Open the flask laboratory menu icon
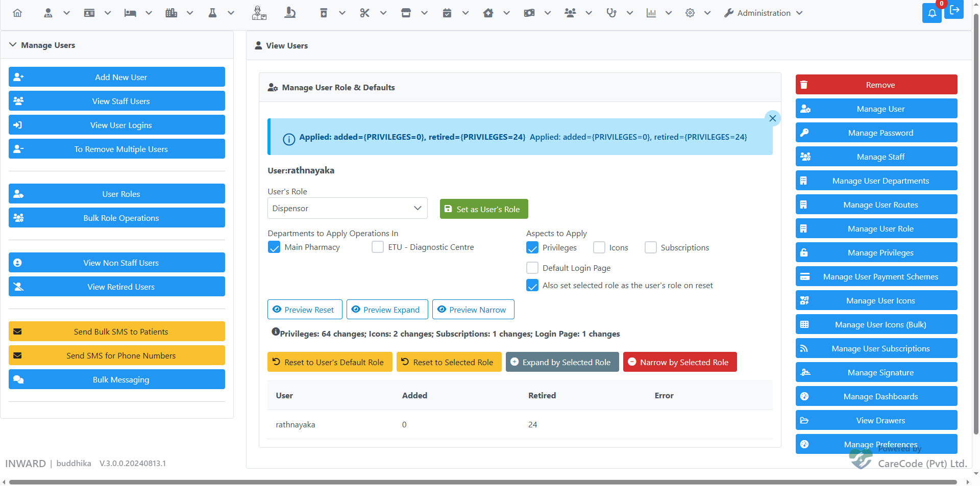Viewport: 980px width, 486px height. (213, 13)
